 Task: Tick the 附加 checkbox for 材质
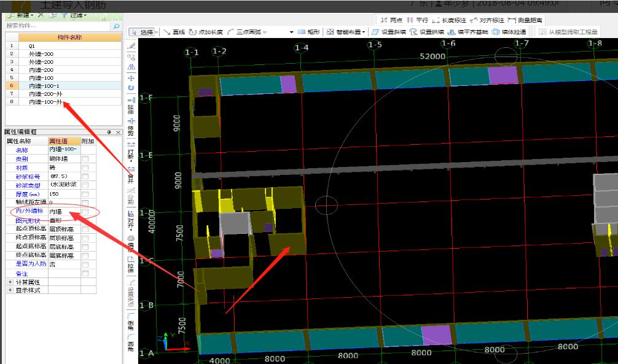coord(85,168)
